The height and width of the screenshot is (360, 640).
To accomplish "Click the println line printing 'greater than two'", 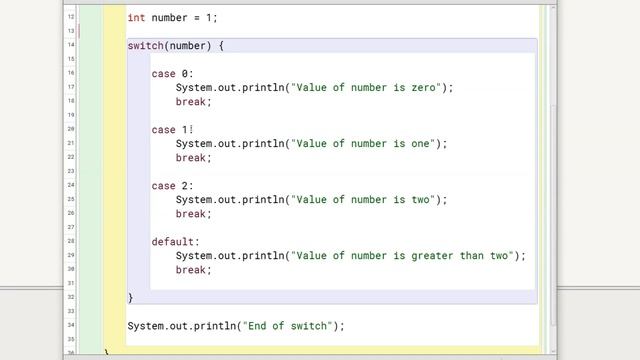I will tap(351, 256).
